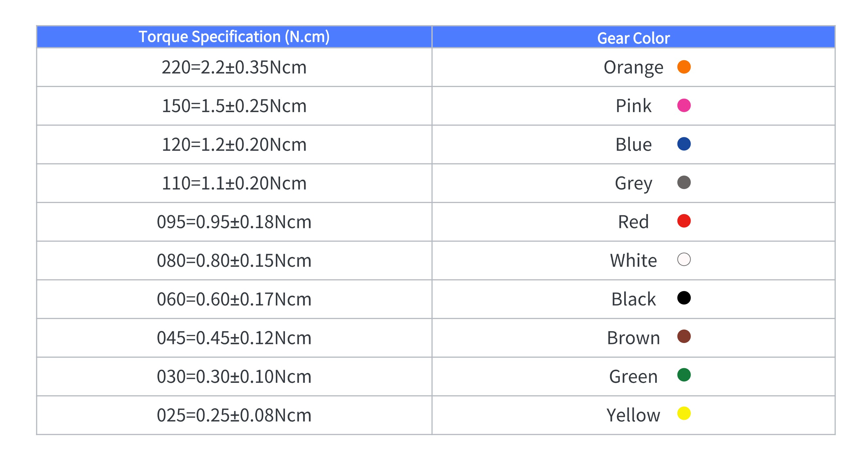The width and height of the screenshot is (868, 460).
Task: Click the Torque Specification (N.cm) header
Action: pyautogui.click(x=234, y=37)
